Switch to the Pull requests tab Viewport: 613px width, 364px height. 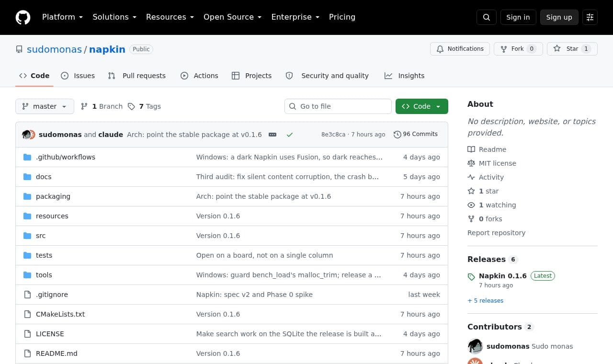[x=137, y=76]
